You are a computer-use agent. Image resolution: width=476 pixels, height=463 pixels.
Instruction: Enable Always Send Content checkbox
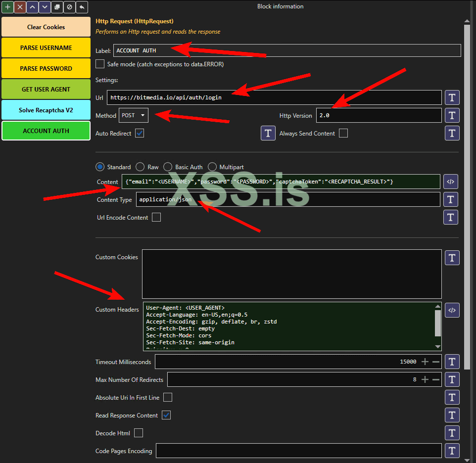point(343,133)
